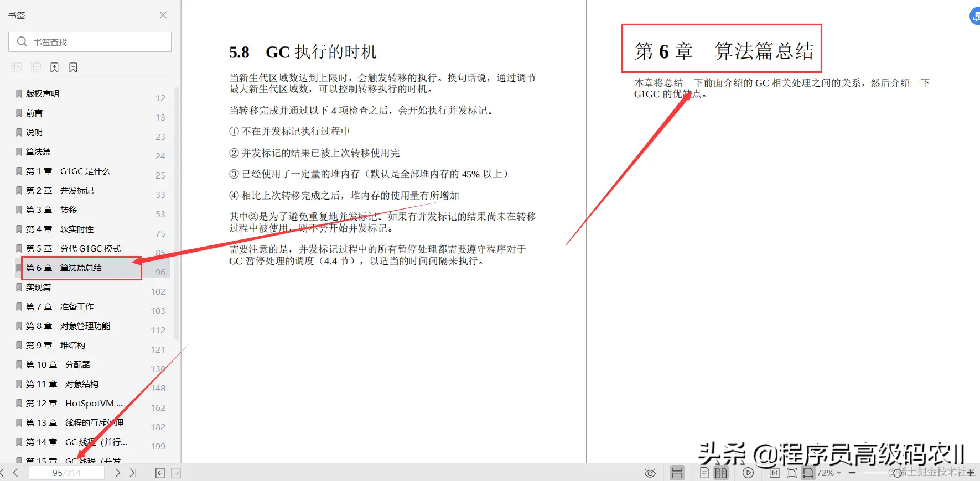
Task: Jump to 第 14 章 GC 线程 bookmark
Action: pyautogui.click(x=76, y=442)
